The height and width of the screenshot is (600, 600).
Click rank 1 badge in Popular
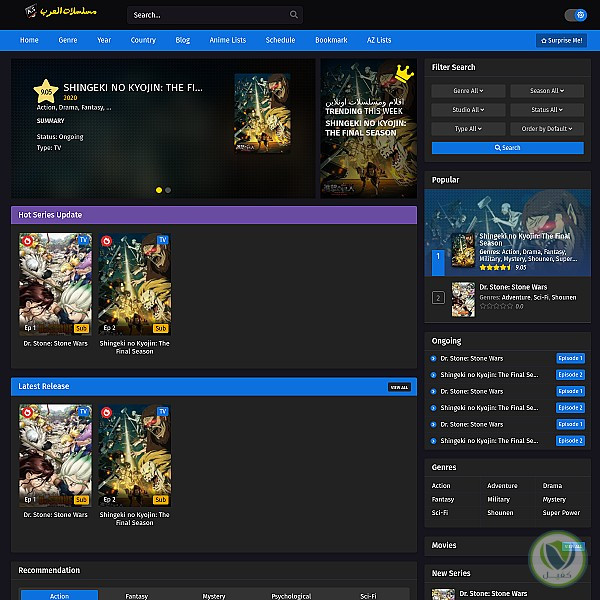pos(438,263)
